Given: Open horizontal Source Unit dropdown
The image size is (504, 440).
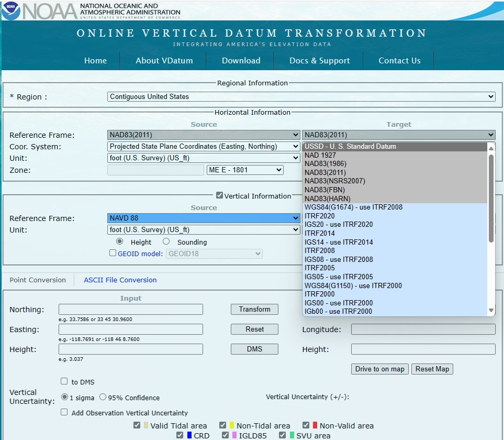Looking at the screenshot, I should coord(204,158).
